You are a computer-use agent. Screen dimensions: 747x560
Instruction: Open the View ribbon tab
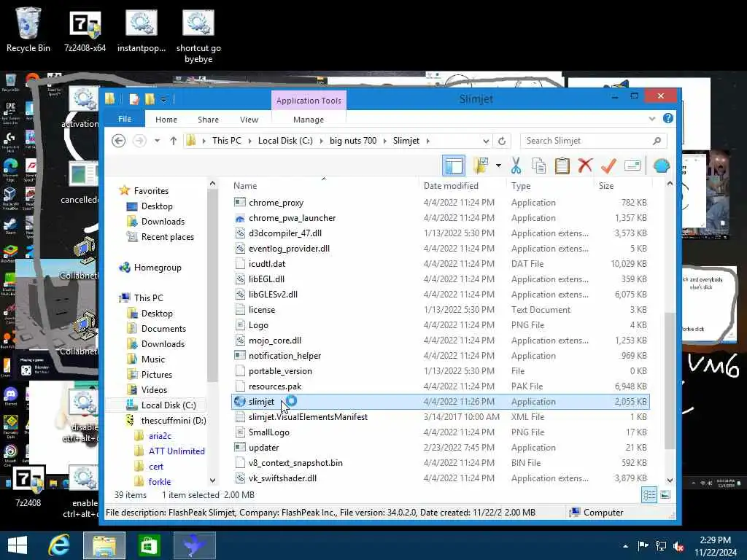tap(249, 120)
